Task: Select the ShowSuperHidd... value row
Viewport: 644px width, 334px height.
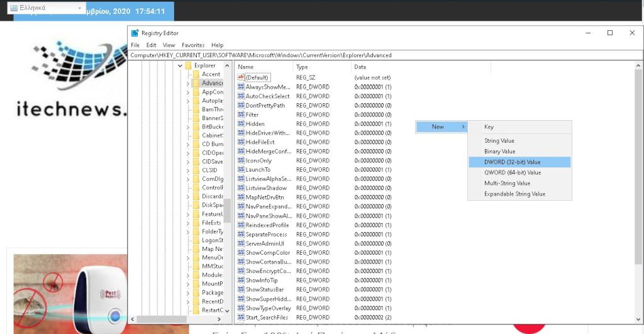Action: (x=314, y=299)
